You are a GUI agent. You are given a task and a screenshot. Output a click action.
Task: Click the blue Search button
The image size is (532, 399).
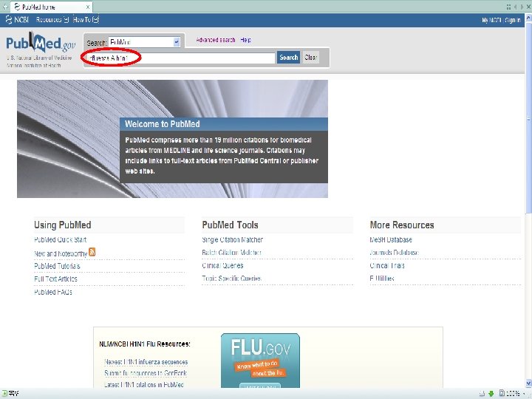[288, 58]
